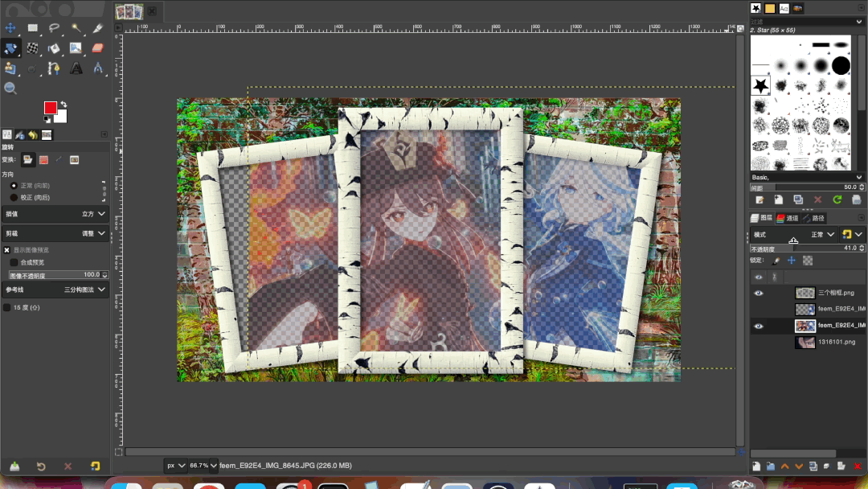Swap foreground and background colors
The height and width of the screenshot is (489, 868).
pos(64,104)
